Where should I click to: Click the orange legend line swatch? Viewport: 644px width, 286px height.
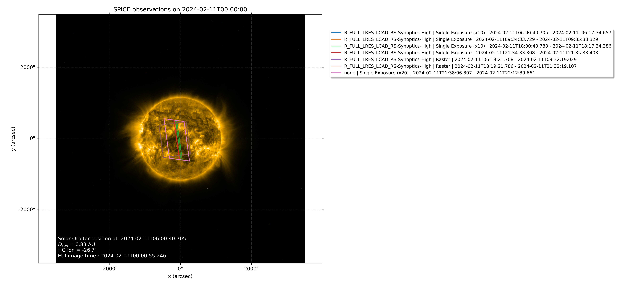(x=336, y=39)
